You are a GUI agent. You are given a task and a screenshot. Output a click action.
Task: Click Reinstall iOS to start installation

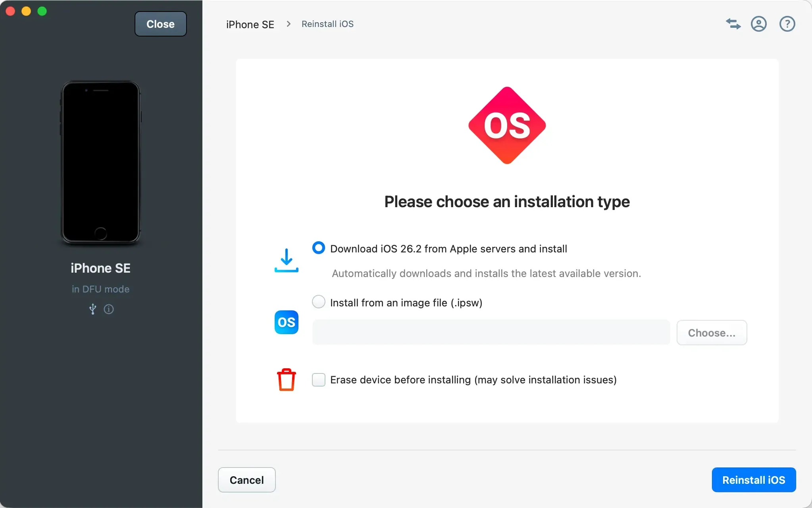[753, 480]
